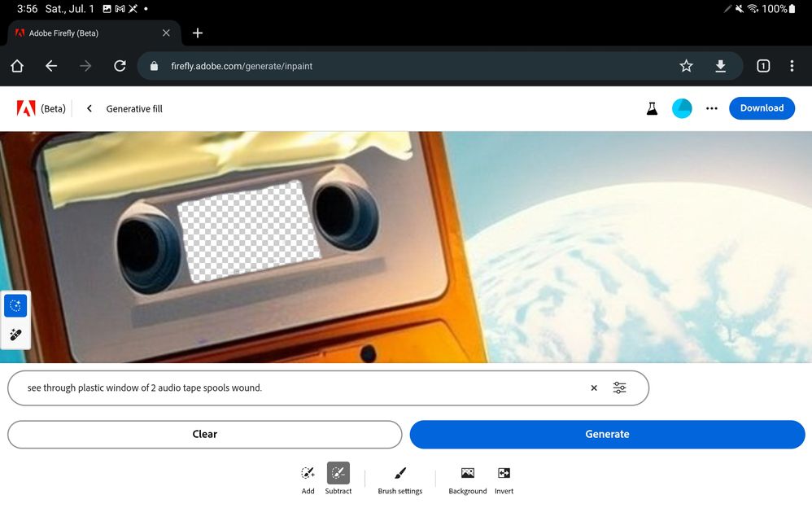Tap the Wi-Fi icon in status bar
This screenshot has height=508, width=812.
click(x=753, y=9)
